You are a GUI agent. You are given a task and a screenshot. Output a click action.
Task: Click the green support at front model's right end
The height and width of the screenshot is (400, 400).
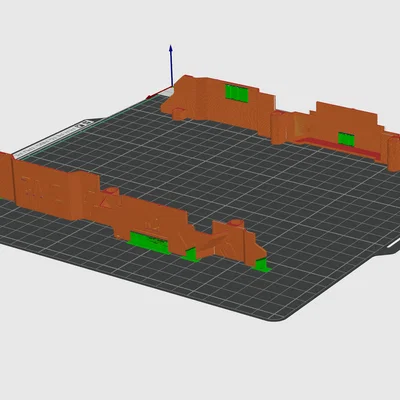point(261,265)
